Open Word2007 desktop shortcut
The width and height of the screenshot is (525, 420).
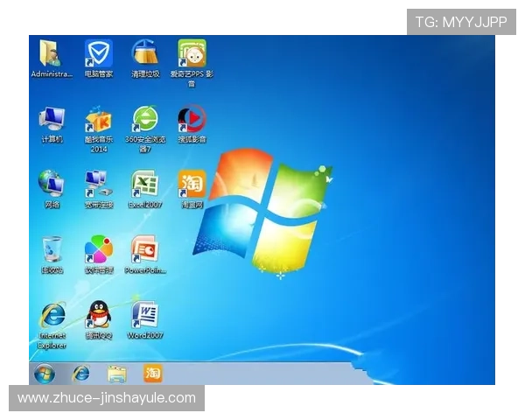click(145, 315)
